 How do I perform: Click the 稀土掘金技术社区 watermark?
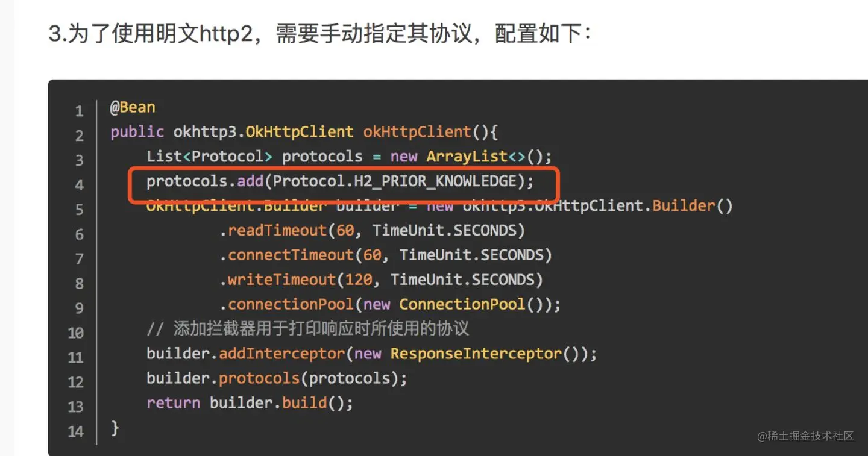click(x=806, y=436)
